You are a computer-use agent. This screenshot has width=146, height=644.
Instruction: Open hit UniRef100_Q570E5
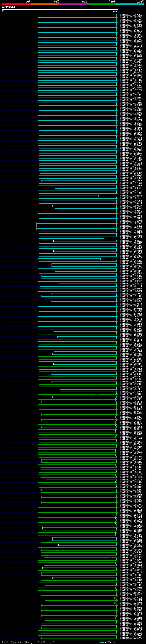tap(131, 15)
